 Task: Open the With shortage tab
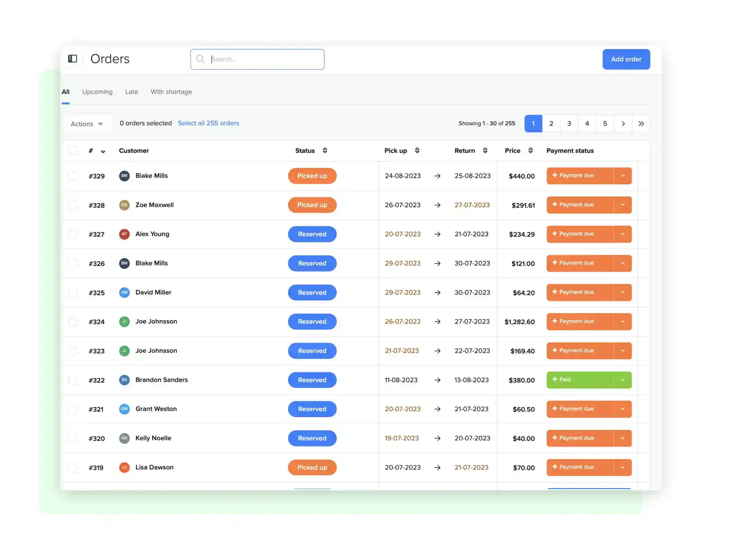tap(171, 91)
